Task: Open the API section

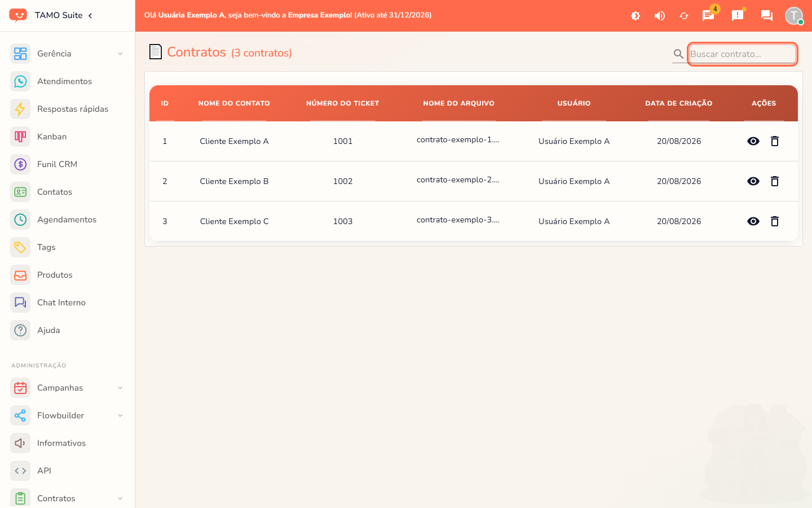Action: [68, 471]
